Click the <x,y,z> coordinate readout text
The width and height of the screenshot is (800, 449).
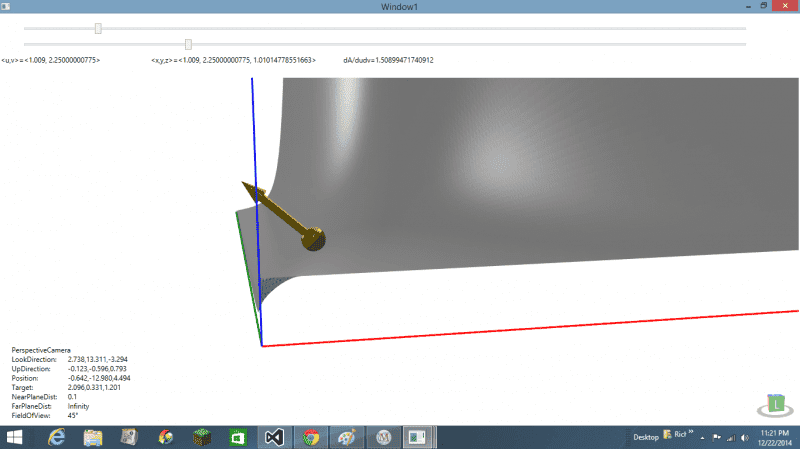pos(233,60)
